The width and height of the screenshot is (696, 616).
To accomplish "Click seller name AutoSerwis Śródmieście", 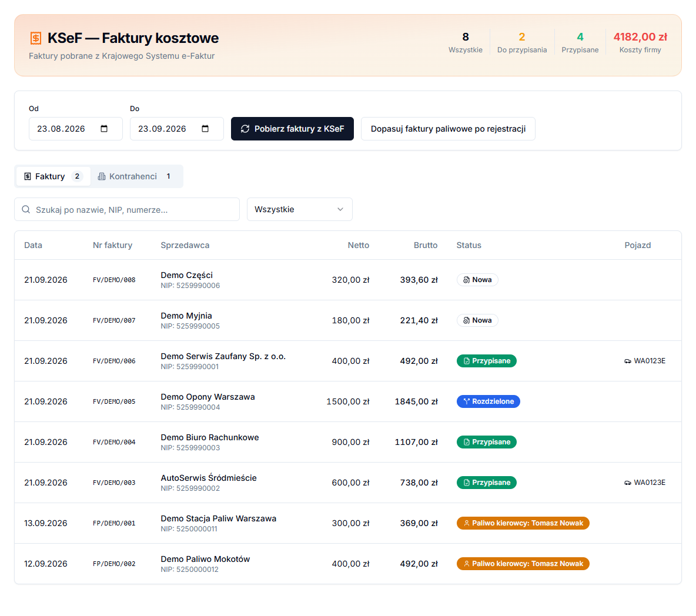I will coord(209,478).
